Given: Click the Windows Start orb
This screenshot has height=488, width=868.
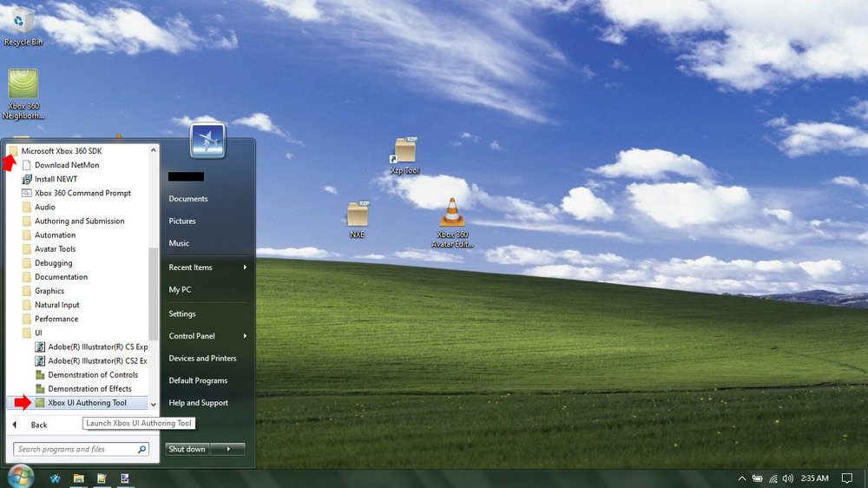Looking at the screenshot, I should click(x=21, y=477).
